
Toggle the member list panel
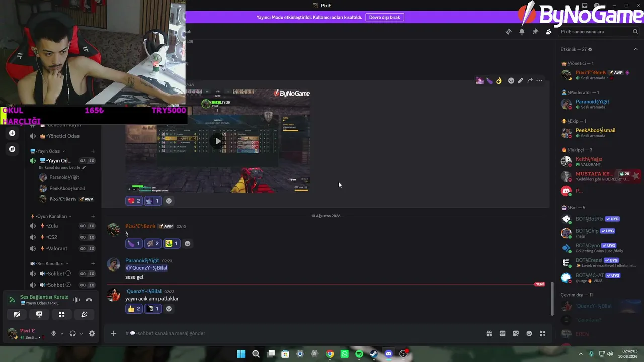coord(549,31)
